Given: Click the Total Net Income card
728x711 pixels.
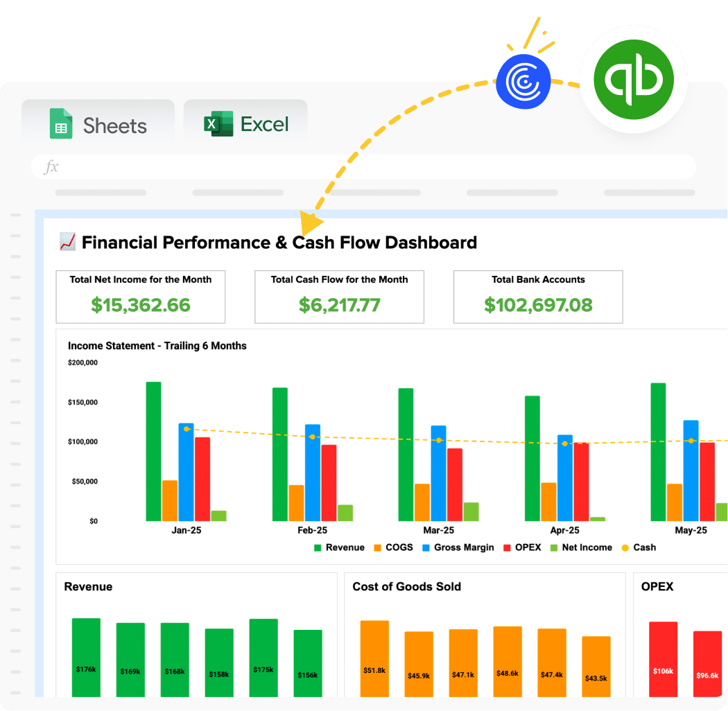Looking at the screenshot, I should 140,296.
